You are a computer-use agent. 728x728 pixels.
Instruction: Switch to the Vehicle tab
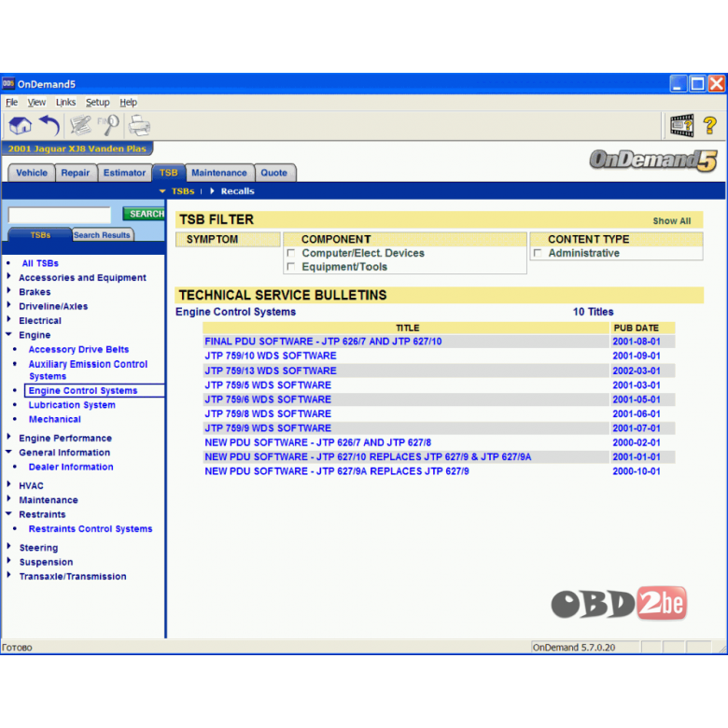tap(32, 173)
